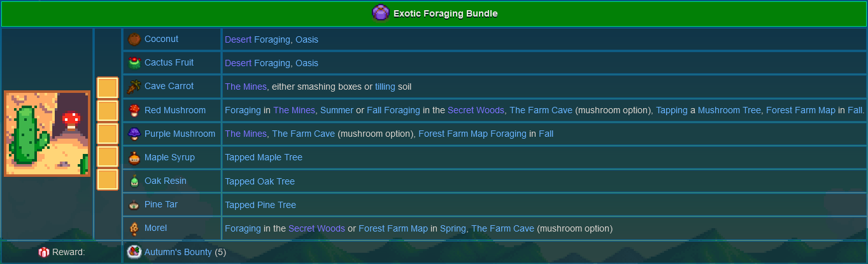Go to the Oasis link in Coconut row
Screen dimensions: 868x264
pyautogui.click(x=306, y=39)
